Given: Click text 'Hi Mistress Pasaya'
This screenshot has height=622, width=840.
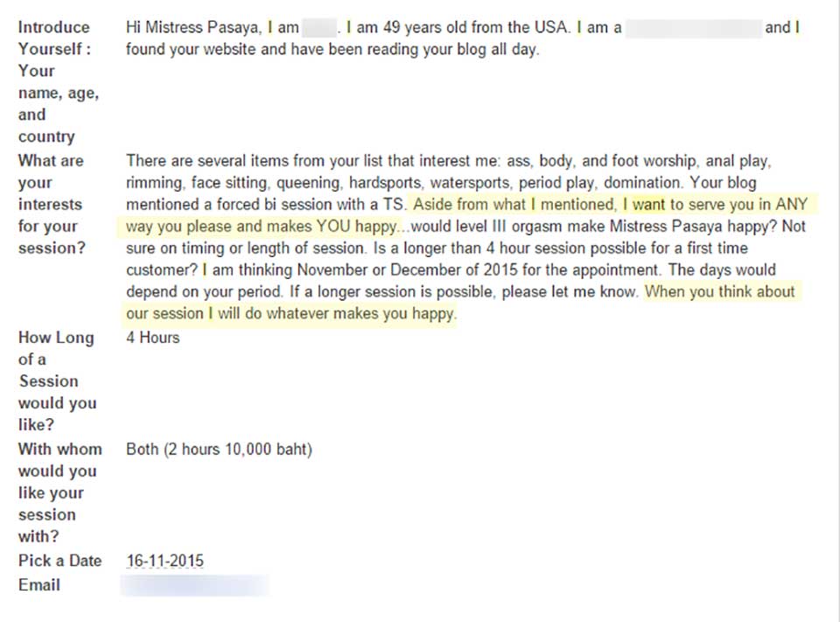Looking at the screenshot, I should [x=192, y=27].
